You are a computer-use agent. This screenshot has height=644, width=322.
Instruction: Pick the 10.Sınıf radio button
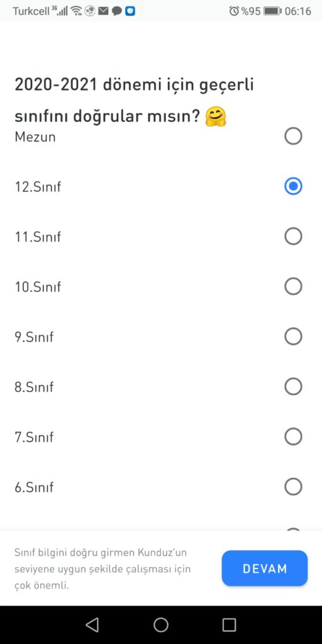point(293,286)
